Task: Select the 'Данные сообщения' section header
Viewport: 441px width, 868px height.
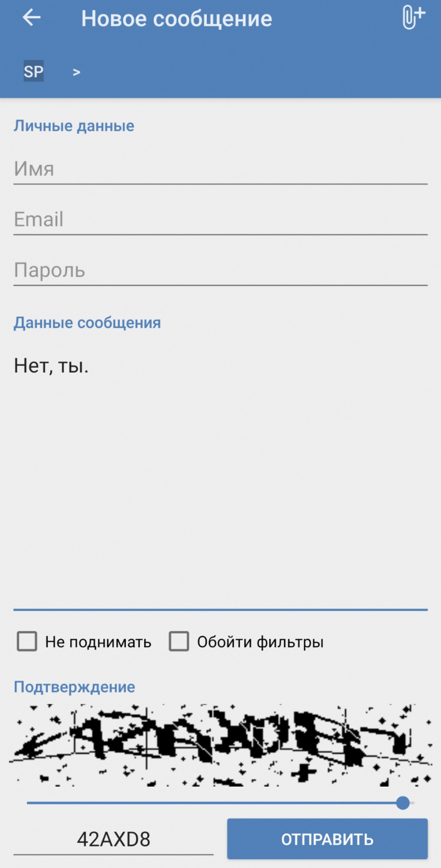Action: tap(87, 323)
